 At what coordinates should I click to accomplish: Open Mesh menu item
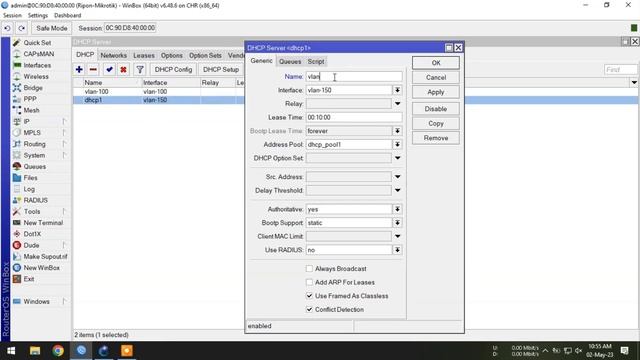point(31,110)
